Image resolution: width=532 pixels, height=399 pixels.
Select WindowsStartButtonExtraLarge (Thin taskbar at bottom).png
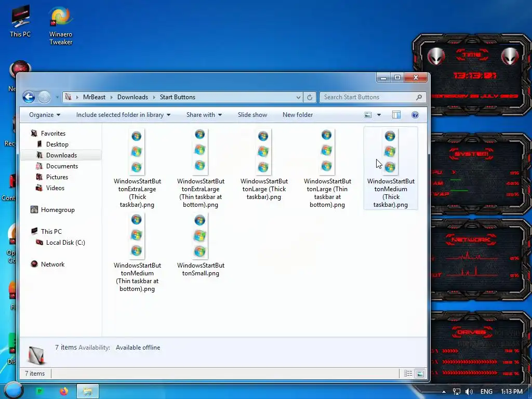pyautogui.click(x=201, y=168)
